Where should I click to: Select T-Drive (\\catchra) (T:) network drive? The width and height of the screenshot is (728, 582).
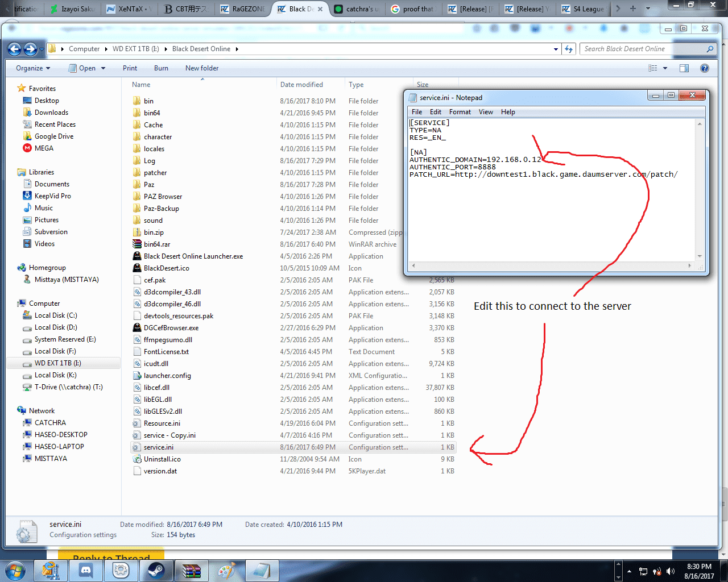click(68, 387)
